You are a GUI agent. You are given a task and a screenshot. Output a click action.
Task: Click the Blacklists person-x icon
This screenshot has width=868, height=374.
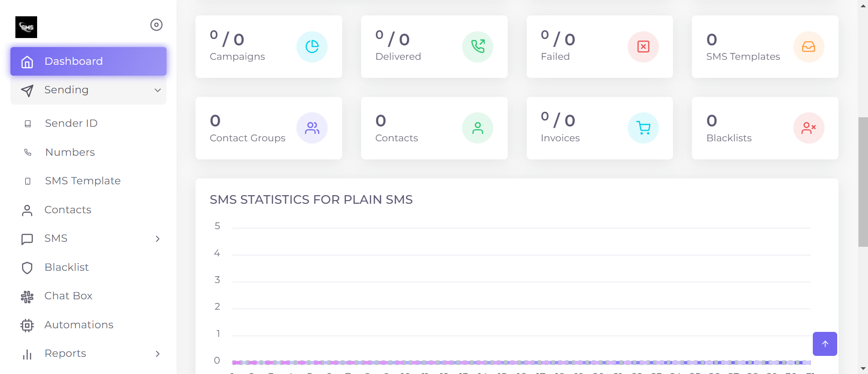(809, 128)
